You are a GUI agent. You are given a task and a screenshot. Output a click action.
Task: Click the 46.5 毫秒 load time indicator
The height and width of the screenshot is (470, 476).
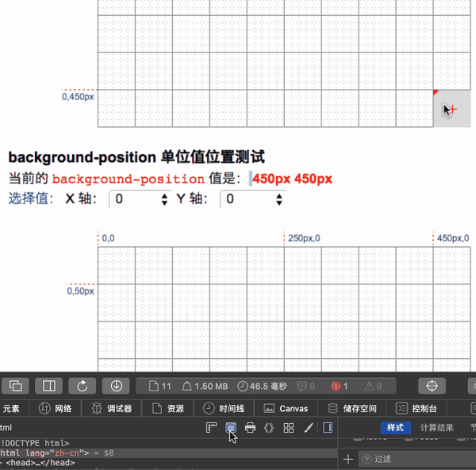click(x=262, y=386)
